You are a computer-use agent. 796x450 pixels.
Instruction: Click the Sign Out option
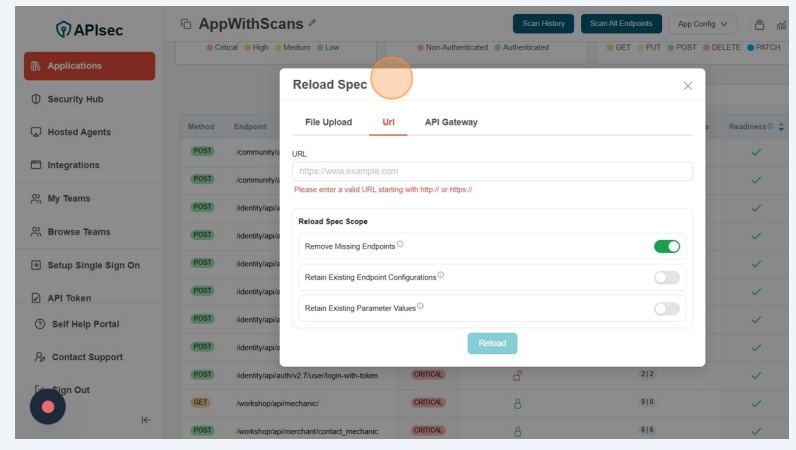(x=71, y=390)
